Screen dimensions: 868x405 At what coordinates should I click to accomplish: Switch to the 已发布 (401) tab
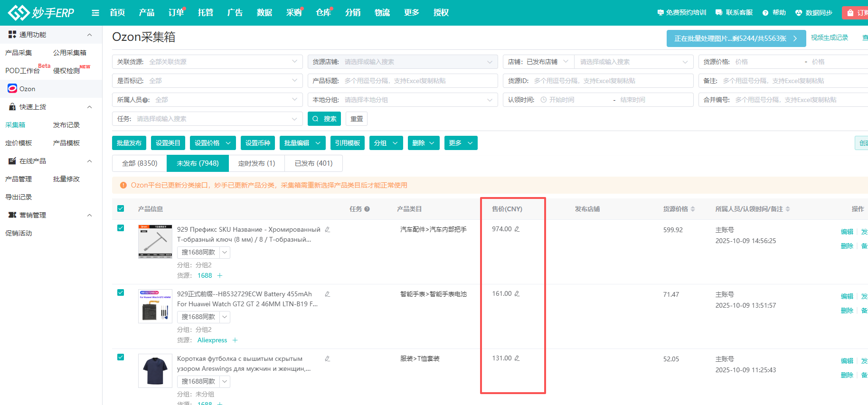[313, 163]
